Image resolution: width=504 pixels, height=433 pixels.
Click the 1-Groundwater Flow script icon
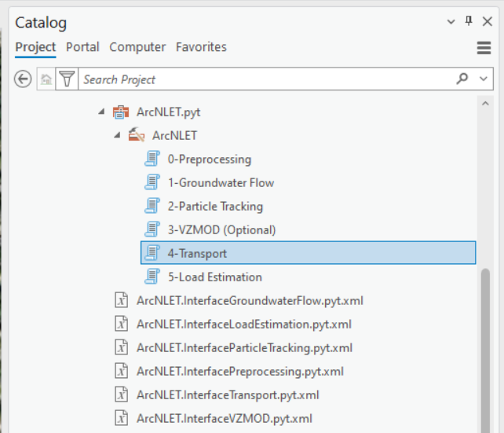click(152, 182)
